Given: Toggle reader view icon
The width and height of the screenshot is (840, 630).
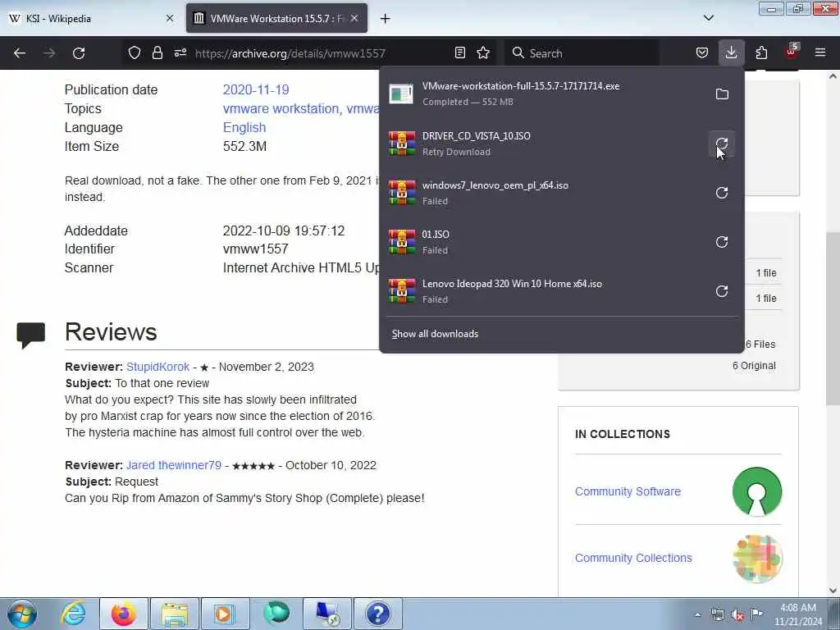Looking at the screenshot, I should point(459,52).
